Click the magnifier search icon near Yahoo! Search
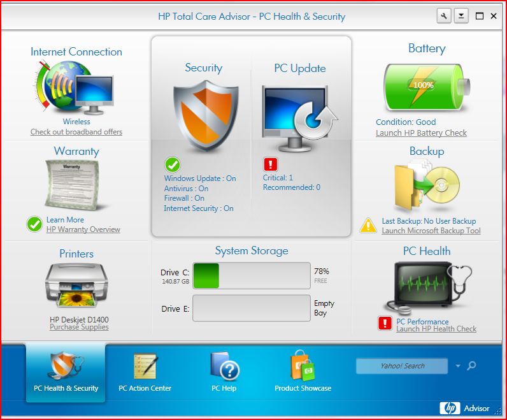The width and height of the screenshot is (507, 420). pos(471,366)
